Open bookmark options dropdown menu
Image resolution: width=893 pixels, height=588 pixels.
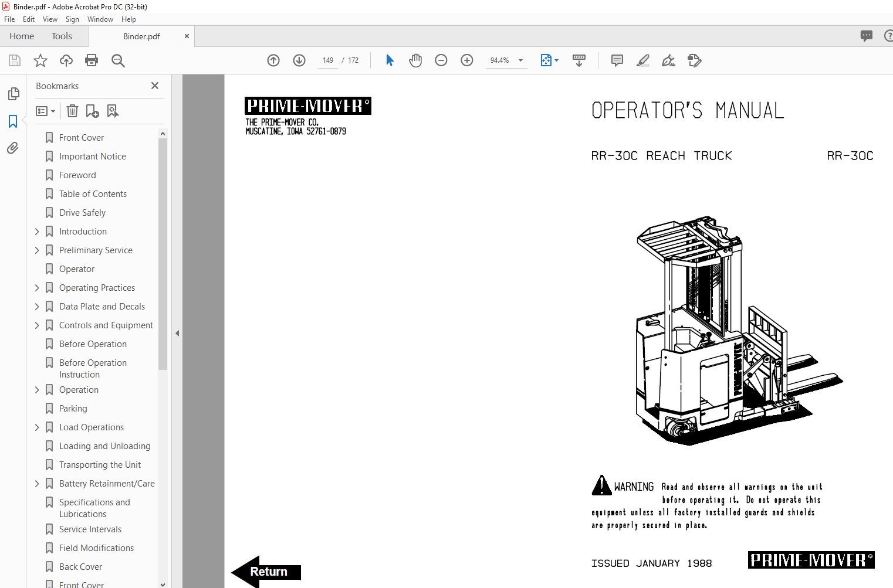[x=46, y=111]
